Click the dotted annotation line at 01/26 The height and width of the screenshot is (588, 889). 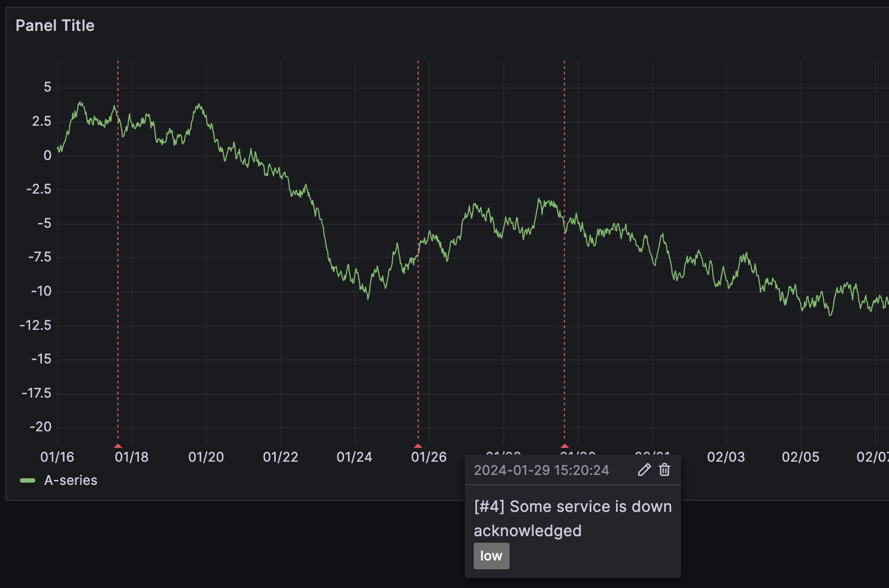418,248
